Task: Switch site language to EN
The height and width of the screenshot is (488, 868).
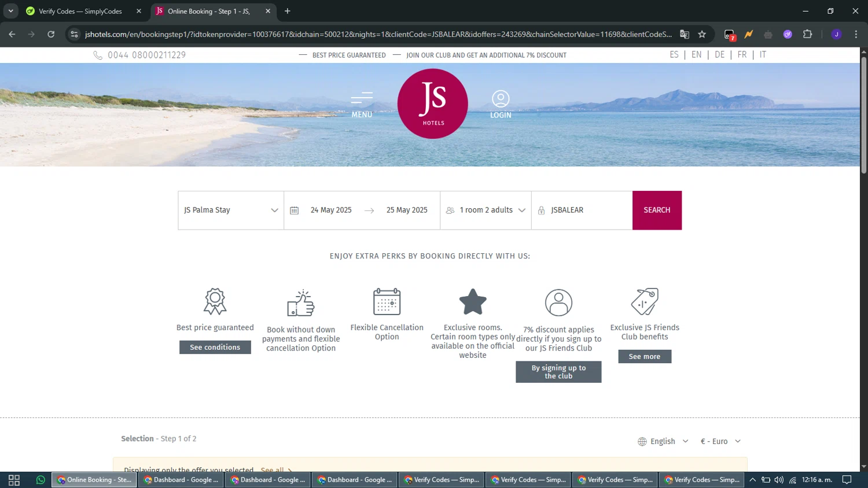Action: coord(697,54)
